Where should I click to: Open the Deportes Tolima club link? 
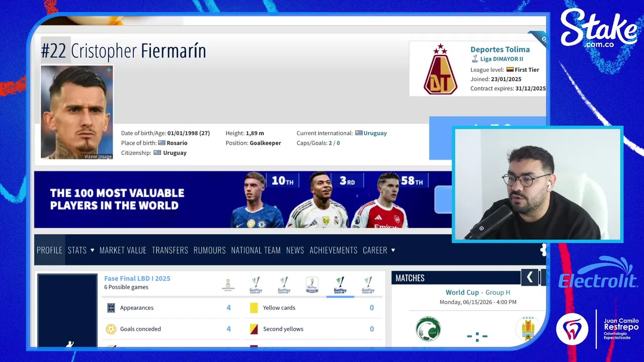click(500, 49)
